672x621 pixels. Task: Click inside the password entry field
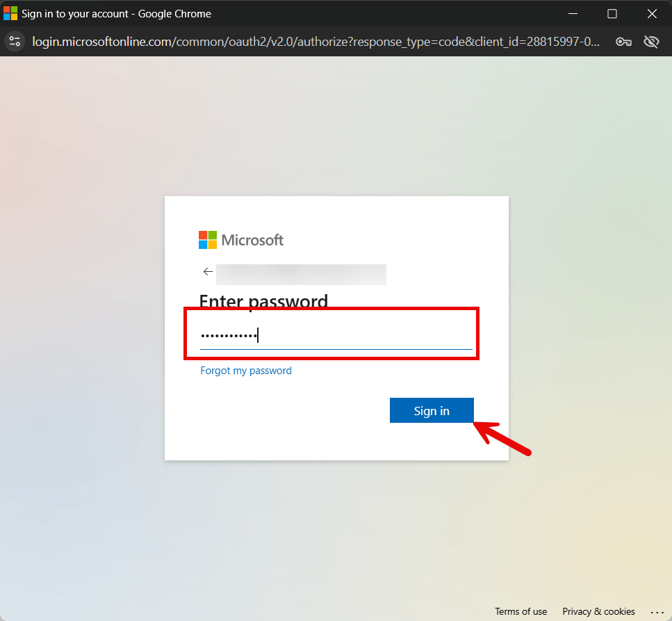(331, 334)
